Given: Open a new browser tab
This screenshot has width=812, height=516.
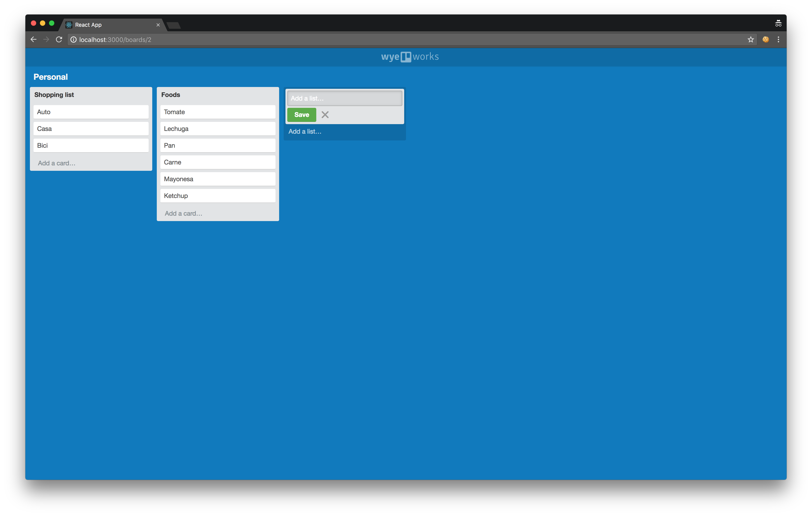Looking at the screenshot, I should [x=174, y=25].
